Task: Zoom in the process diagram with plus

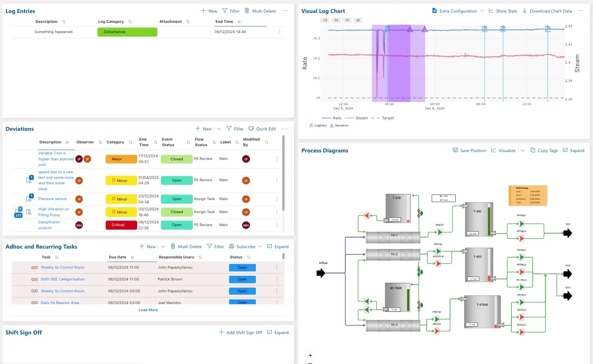Action: tap(310, 355)
